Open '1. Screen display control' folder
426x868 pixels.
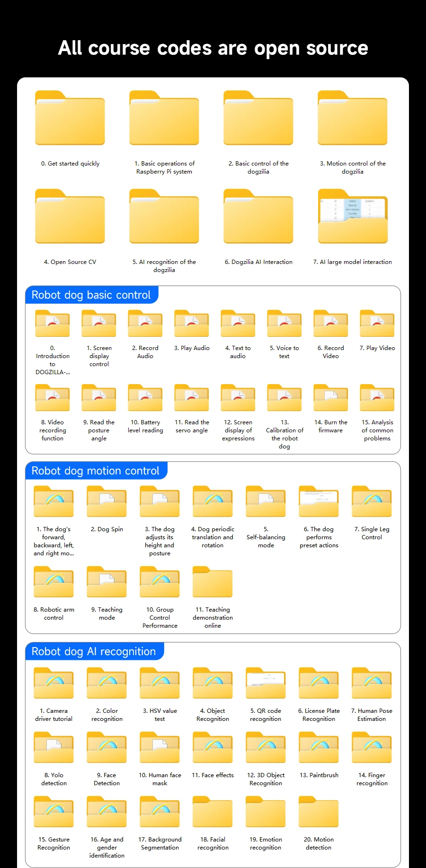(x=99, y=324)
